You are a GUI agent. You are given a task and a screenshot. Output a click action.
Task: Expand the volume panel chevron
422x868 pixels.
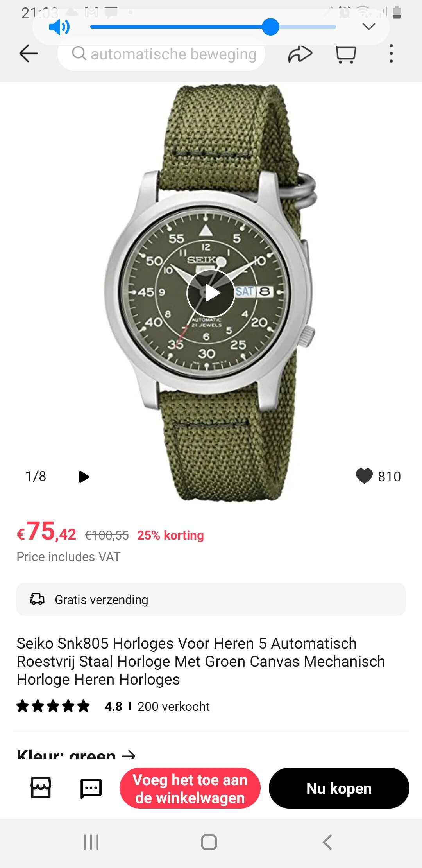pos(369,27)
